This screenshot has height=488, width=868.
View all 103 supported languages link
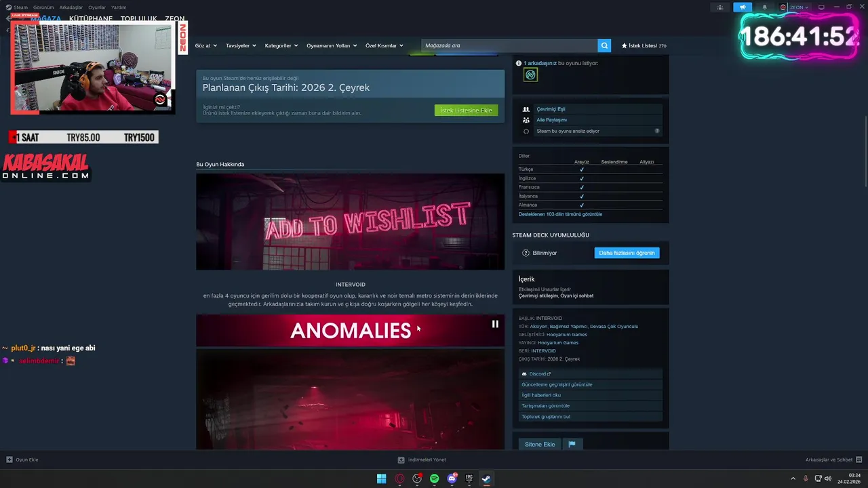[x=560, y=214]
